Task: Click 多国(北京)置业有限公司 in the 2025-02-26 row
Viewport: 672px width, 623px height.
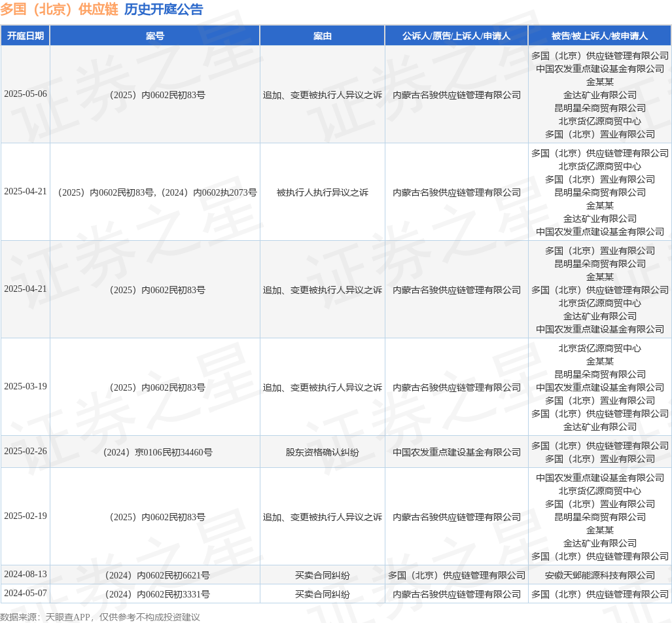Action: click(x=599, y=459)
